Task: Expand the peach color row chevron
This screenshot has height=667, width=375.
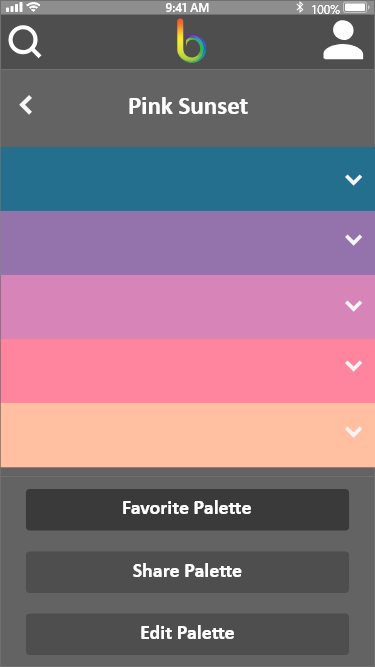Action: [353, 431]
